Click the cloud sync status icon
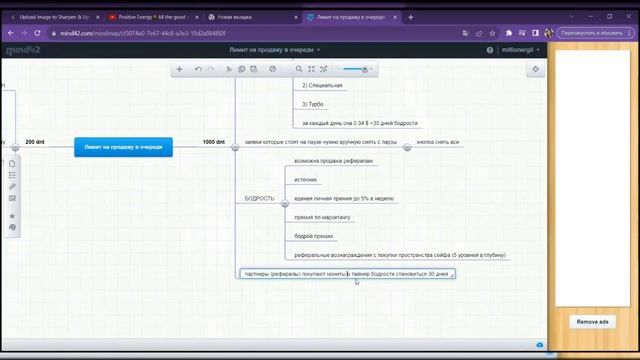The image size is (640, 360). [x=540, y=345]
